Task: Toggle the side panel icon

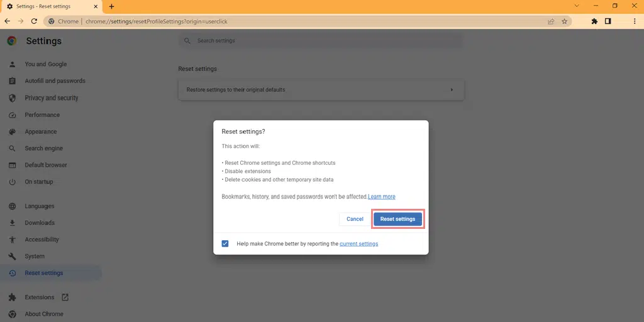Action: [608, 21]
